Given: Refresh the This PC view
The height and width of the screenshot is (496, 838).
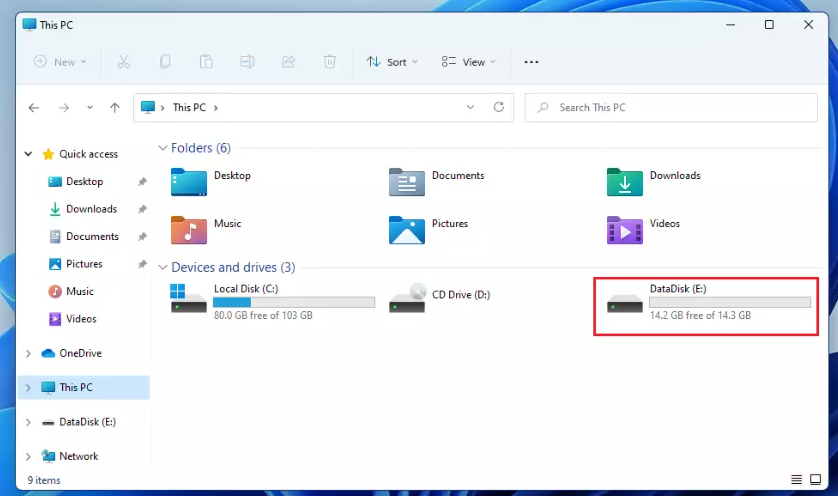Looking at the screenshot, I should pos(499,107).
